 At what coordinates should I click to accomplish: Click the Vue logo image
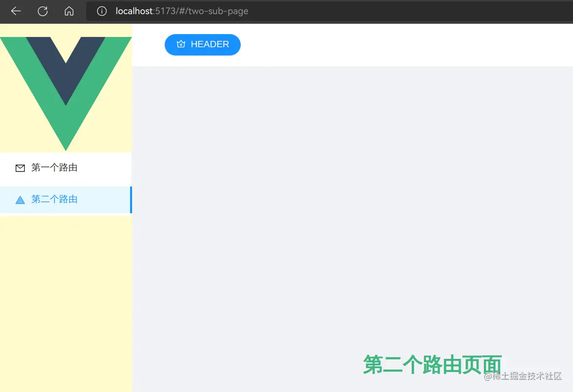click(66, 94)
